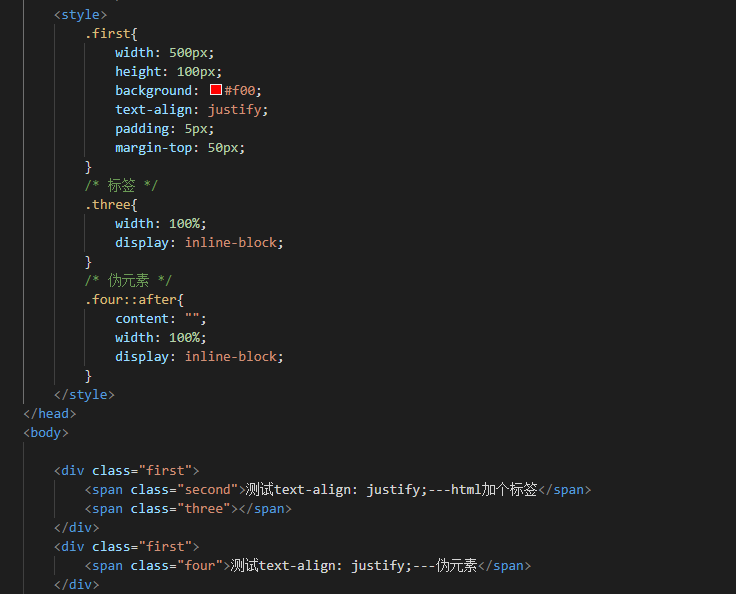
Task: Click the last closing div tag
Action: (x=77, y=585)
